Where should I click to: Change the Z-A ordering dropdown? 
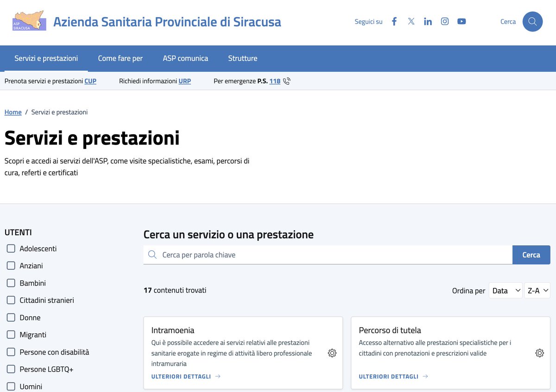tap(537, 290)
